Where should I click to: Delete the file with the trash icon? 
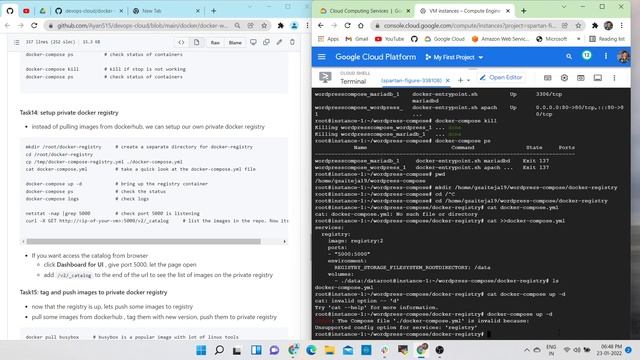click(x=292, y=42)
